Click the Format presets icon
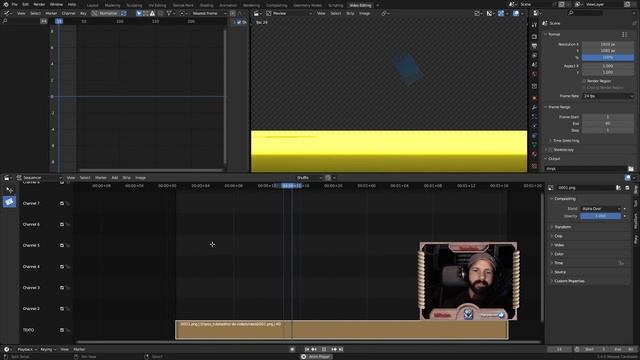The image size is (640, 360). coord(624,34)
